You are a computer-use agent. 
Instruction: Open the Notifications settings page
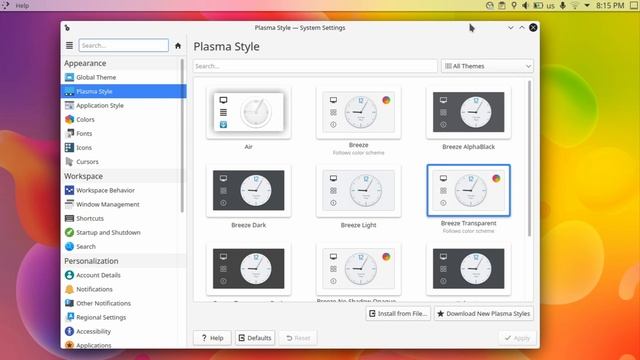tap(122, 289)
